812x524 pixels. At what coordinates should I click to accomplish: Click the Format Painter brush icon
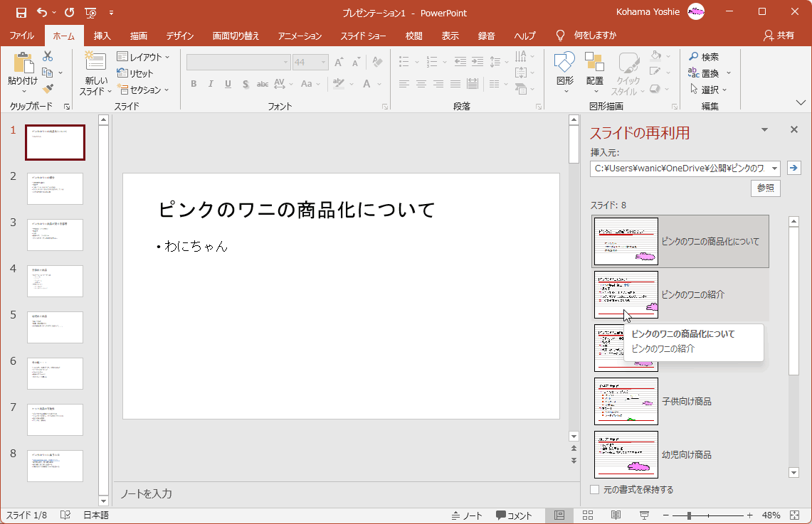48,89
